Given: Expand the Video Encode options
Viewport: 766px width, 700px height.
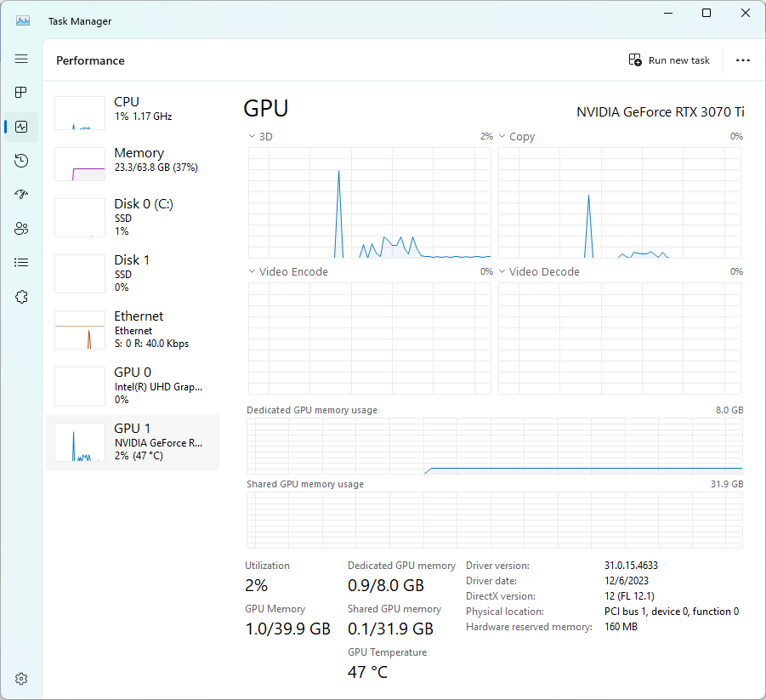Looking at the screenshot, I should coord(251,271).
